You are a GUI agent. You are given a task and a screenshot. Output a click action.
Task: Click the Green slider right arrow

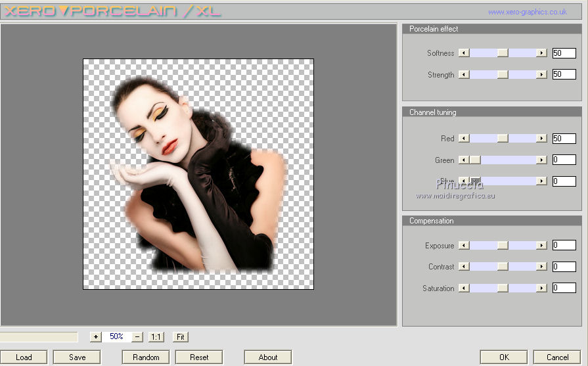click(x=541, y=160)
